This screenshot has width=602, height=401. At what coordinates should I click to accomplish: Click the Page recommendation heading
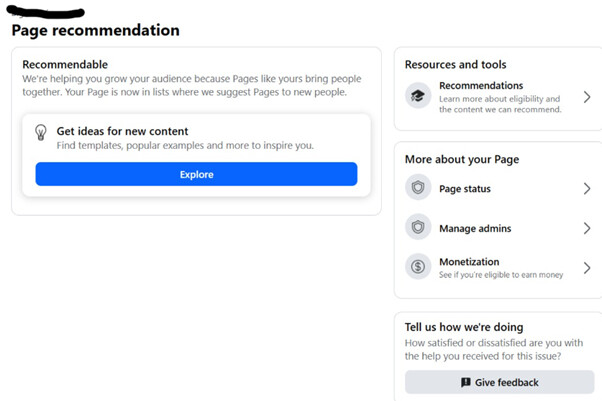point(96,30)
